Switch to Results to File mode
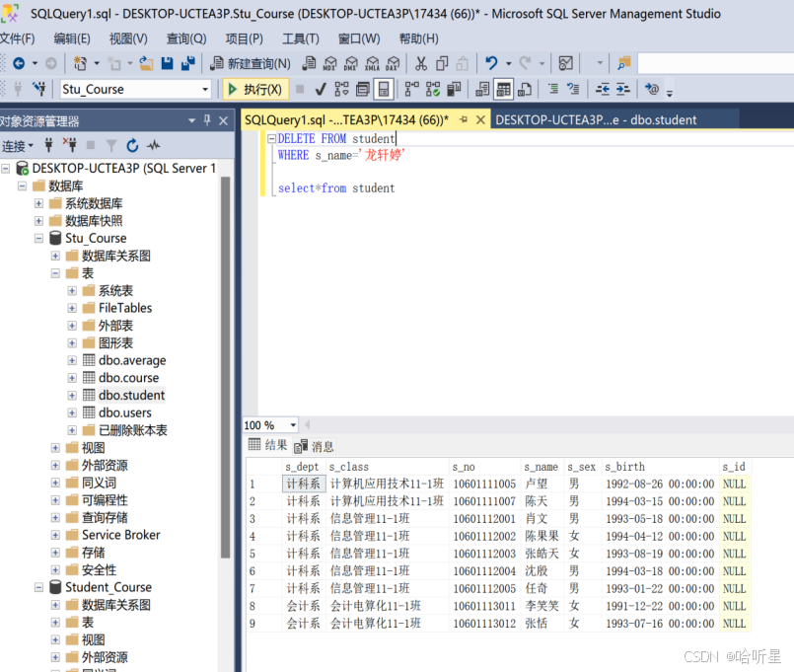The height and width of the screenshot is (672, 794). pyautogui.click(x=525, y=89)
